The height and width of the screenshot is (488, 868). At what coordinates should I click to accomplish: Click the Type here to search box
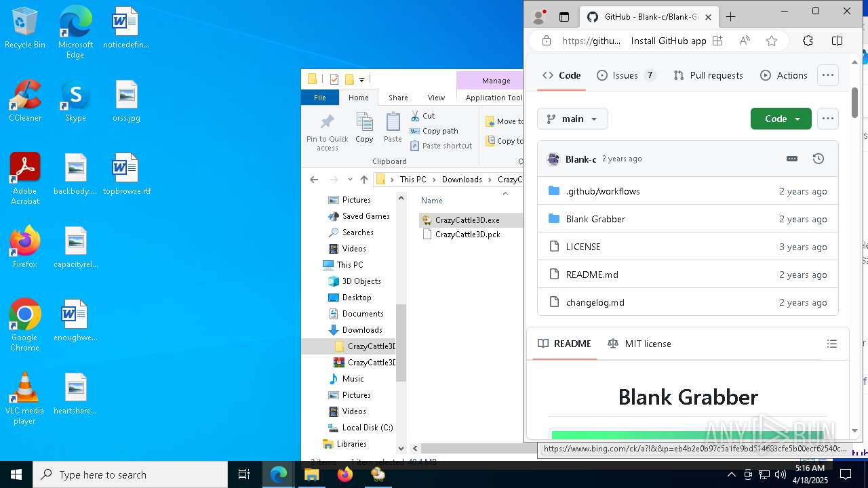130,474
